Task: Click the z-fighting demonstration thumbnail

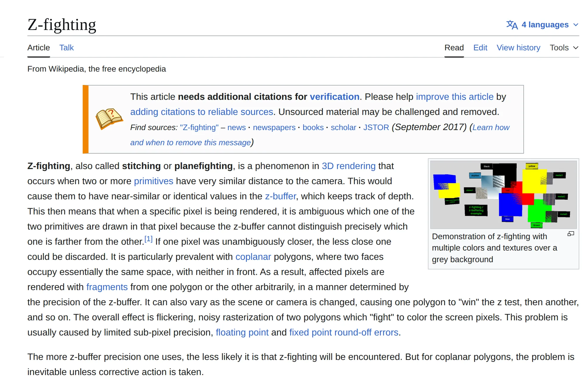Action: 503,194
